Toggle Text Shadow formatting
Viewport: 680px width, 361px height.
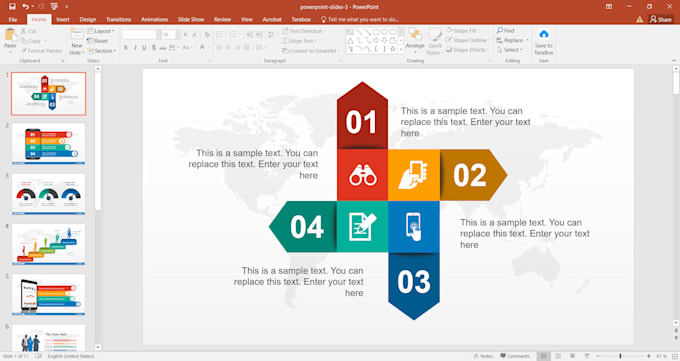point(154,47)
